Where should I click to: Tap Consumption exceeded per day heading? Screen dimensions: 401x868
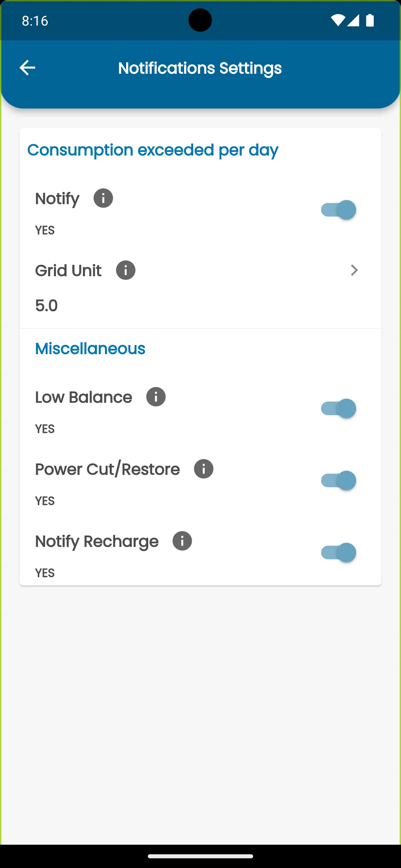click(x=153, y=150)
